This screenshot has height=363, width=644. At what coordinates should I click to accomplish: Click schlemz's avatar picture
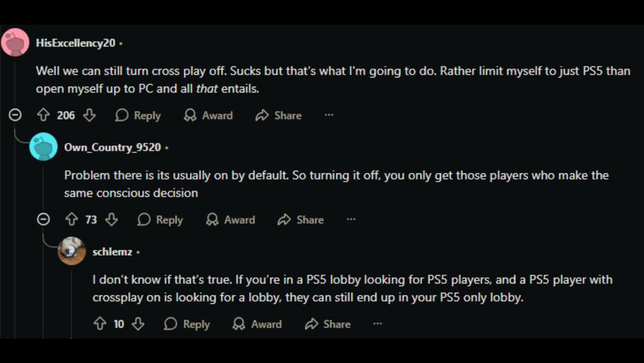tap(71, 251)
